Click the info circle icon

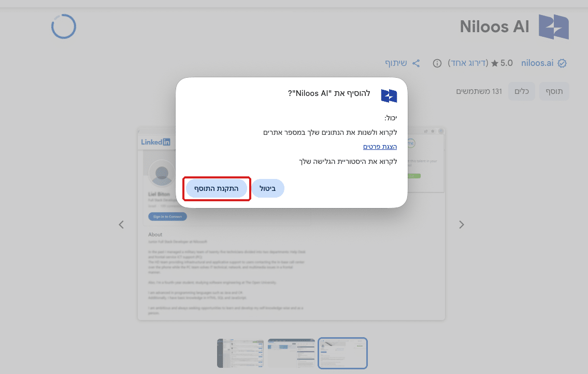coord(437,63)
